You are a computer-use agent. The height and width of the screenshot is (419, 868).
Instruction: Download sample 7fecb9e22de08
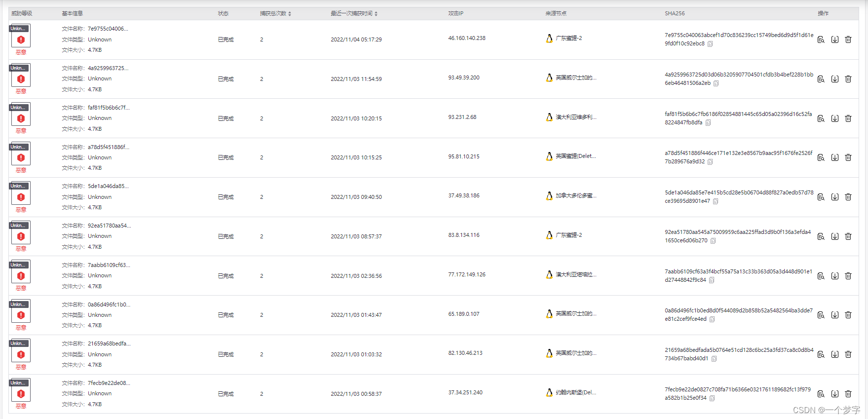(835, 394)
